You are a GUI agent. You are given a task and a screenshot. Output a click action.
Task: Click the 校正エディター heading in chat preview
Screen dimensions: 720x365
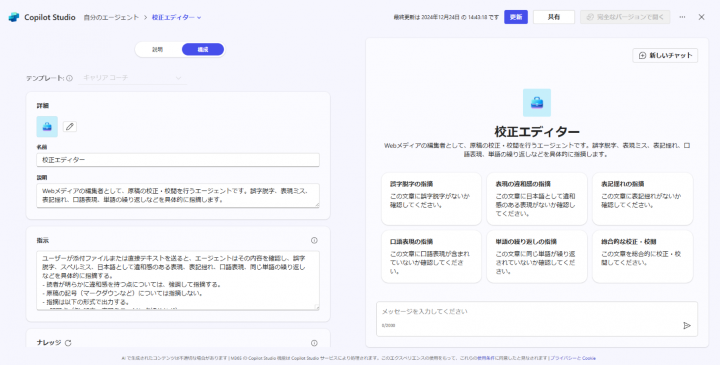click(x=537, y=132)
